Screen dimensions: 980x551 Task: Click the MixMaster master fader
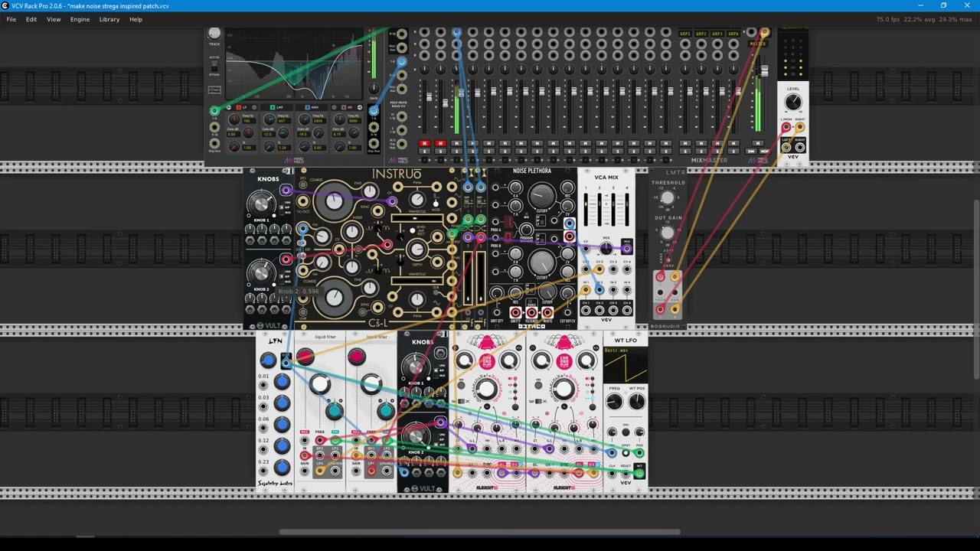(x=764, y=71)
